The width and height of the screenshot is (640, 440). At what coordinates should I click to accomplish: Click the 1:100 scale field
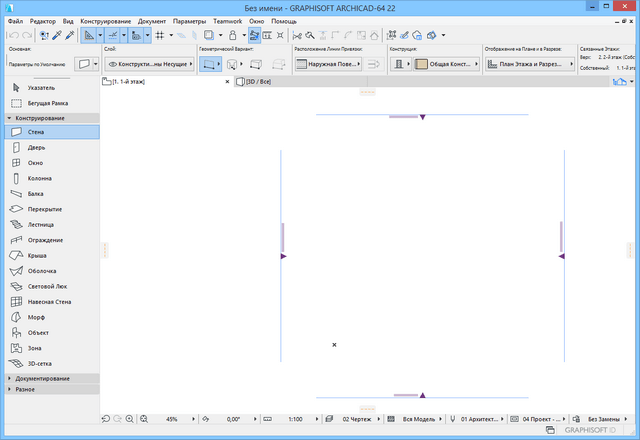coord(296,419)
